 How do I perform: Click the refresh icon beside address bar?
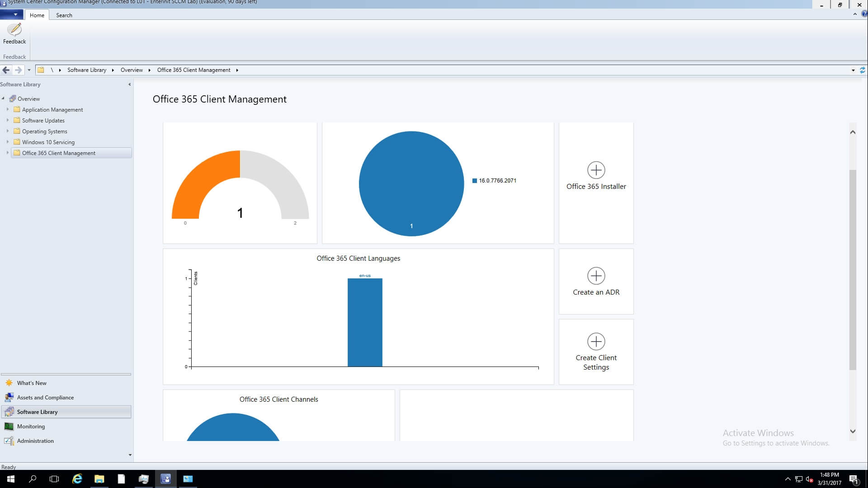862,70
